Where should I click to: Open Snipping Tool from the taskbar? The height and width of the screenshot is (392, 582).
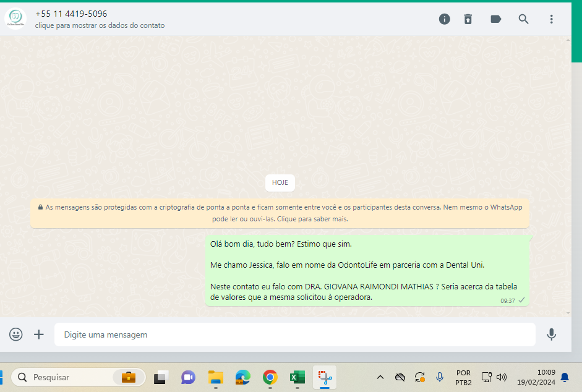click(x=325, y=378)
